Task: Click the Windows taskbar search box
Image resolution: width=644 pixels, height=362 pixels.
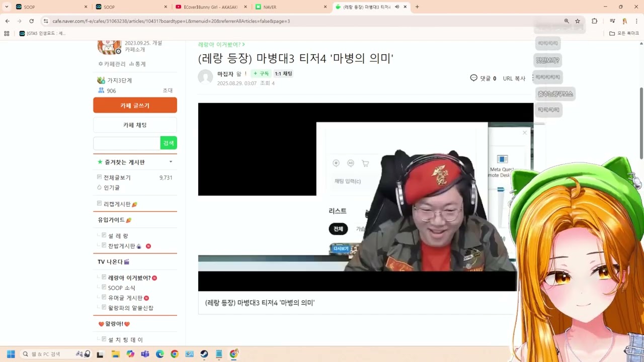Action: point(55,354)
